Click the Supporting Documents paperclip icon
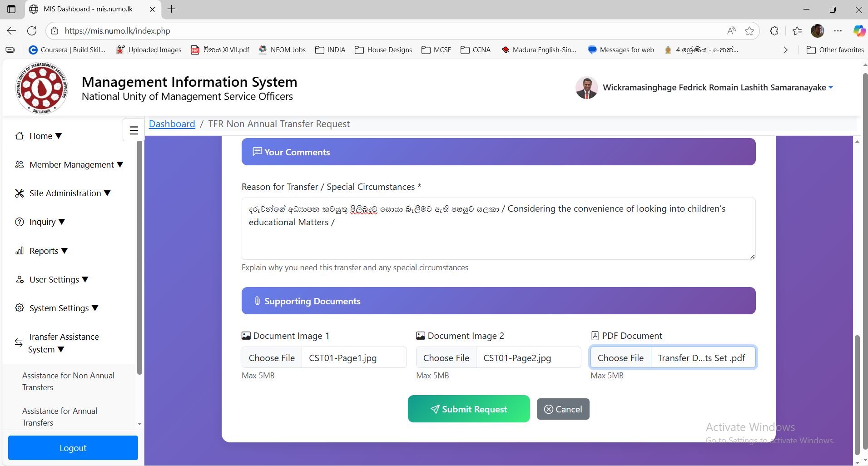The height and width of the screenshot is (466, 868). [258, 300]
